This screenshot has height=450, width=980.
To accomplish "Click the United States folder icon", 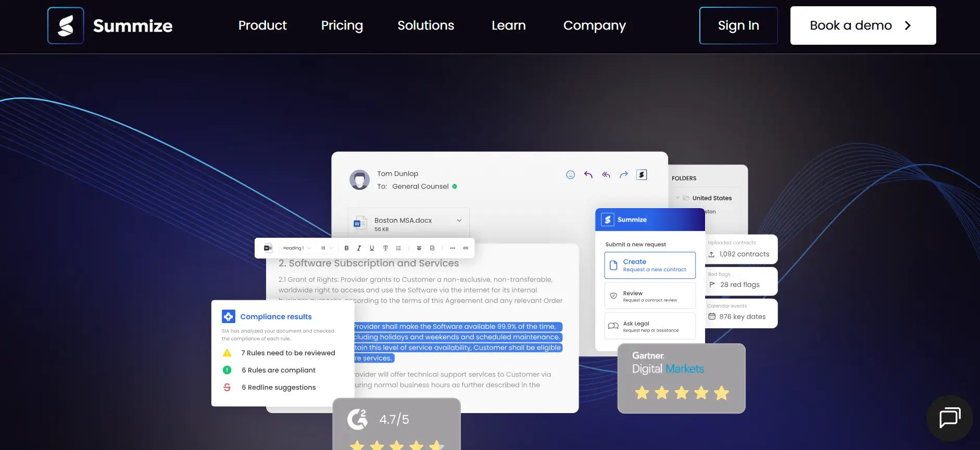I will 686,198.
